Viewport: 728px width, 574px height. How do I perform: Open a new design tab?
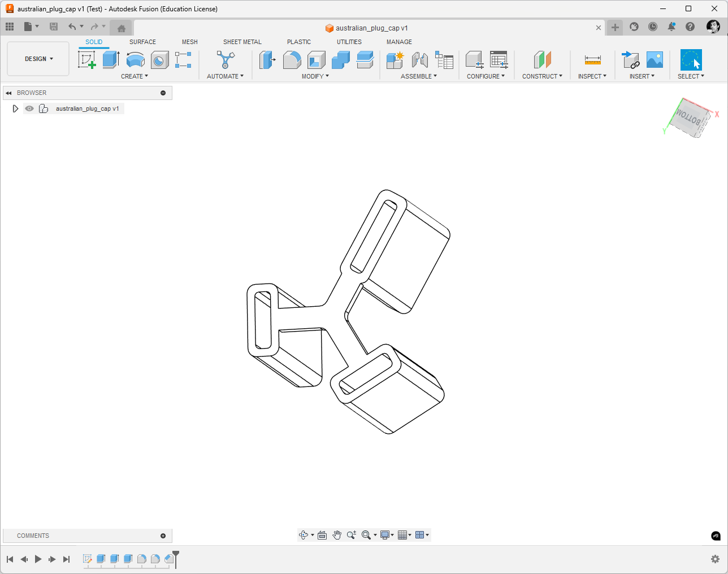coord(615,27)
